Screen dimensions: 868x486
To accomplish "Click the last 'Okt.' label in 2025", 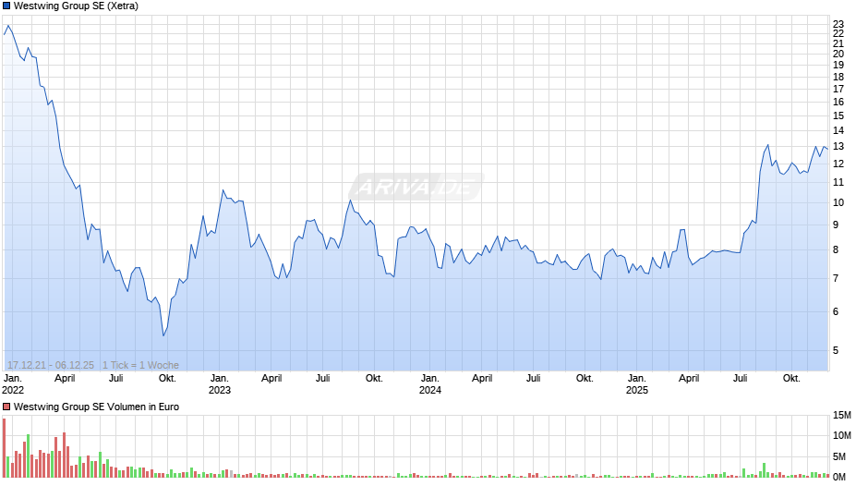I will tap(791, 379).
